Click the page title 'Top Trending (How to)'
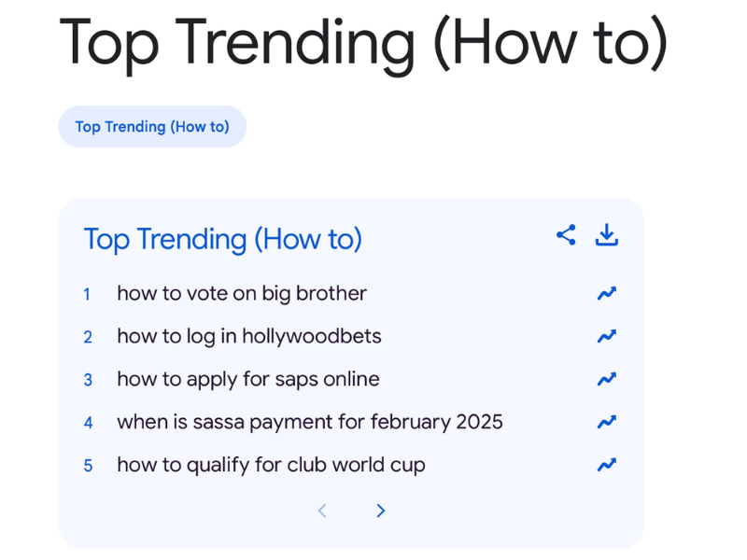The image size is (747, 560). (x=364, y=44)
